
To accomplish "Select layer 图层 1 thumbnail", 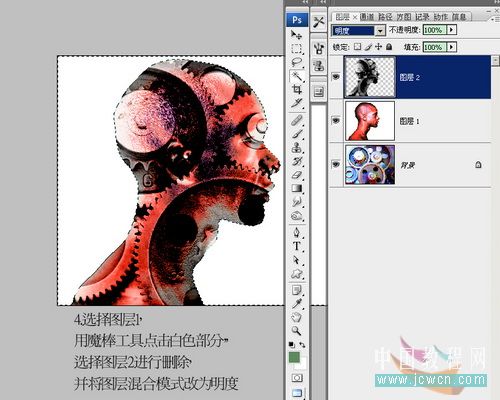I will point(370,121).
